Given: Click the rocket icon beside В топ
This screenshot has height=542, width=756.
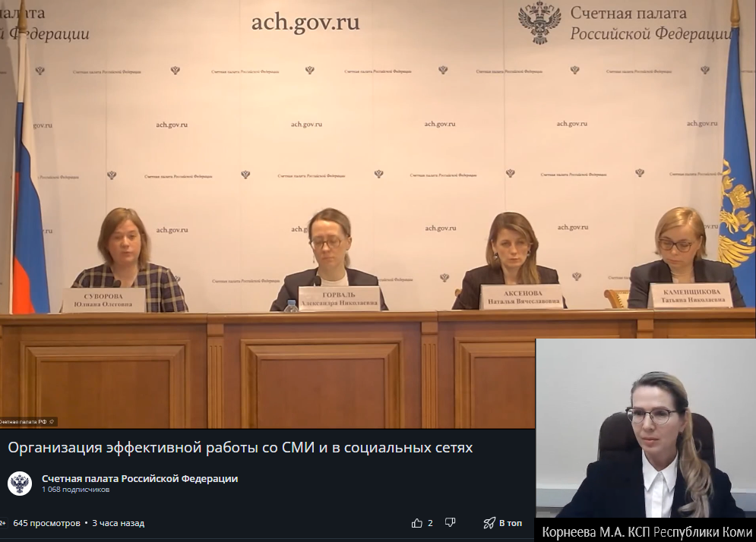Looking at the screenshot, I should pos(489,523).
